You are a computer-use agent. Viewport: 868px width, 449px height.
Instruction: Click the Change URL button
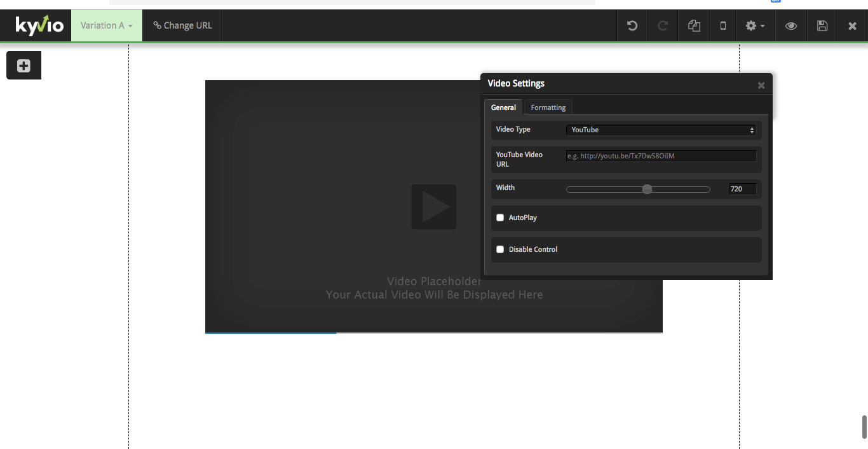point(182,25)
